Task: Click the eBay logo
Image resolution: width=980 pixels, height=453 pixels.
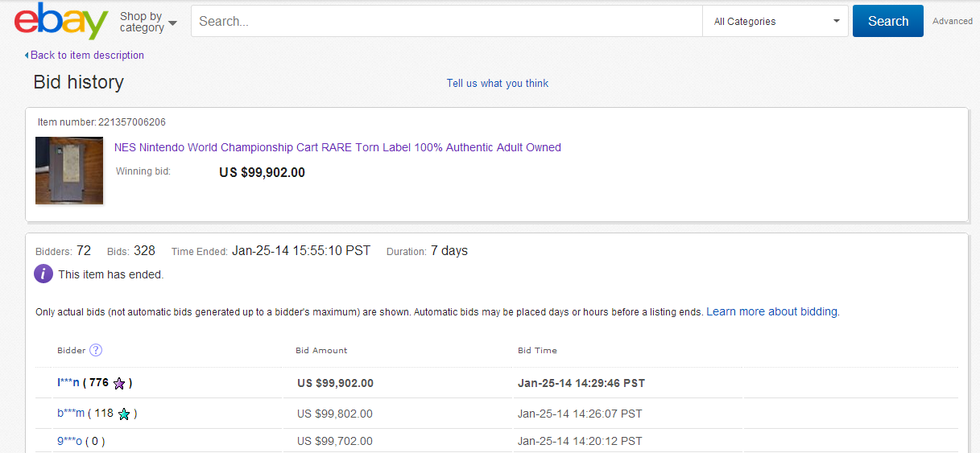Action: coord(61,21)
